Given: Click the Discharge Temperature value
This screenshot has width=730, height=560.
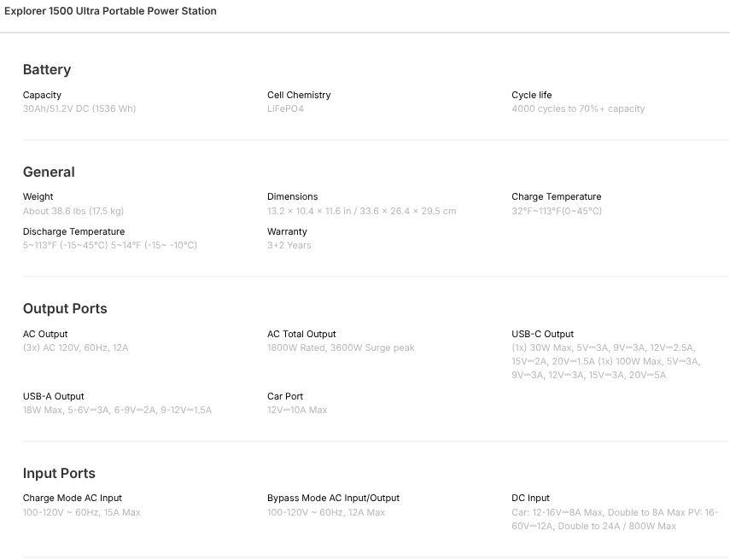Looking at the screenshot, I should pos(110,246).
